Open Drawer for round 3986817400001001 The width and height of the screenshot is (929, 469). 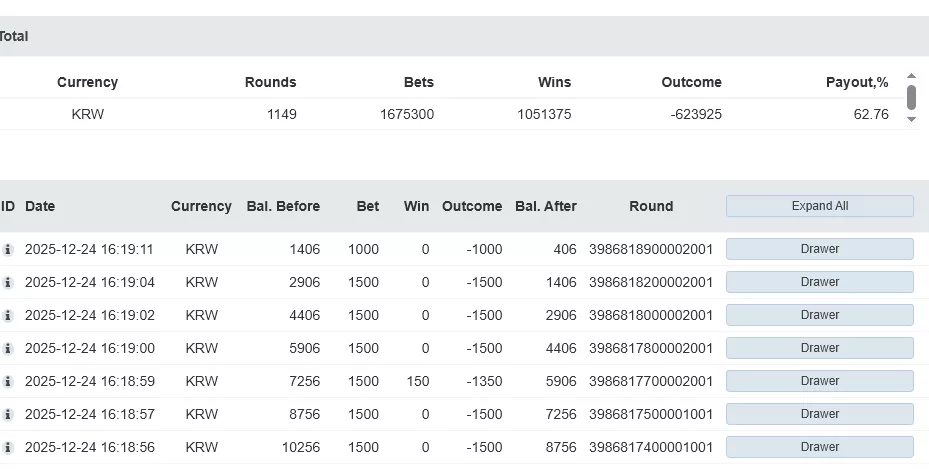819,447
